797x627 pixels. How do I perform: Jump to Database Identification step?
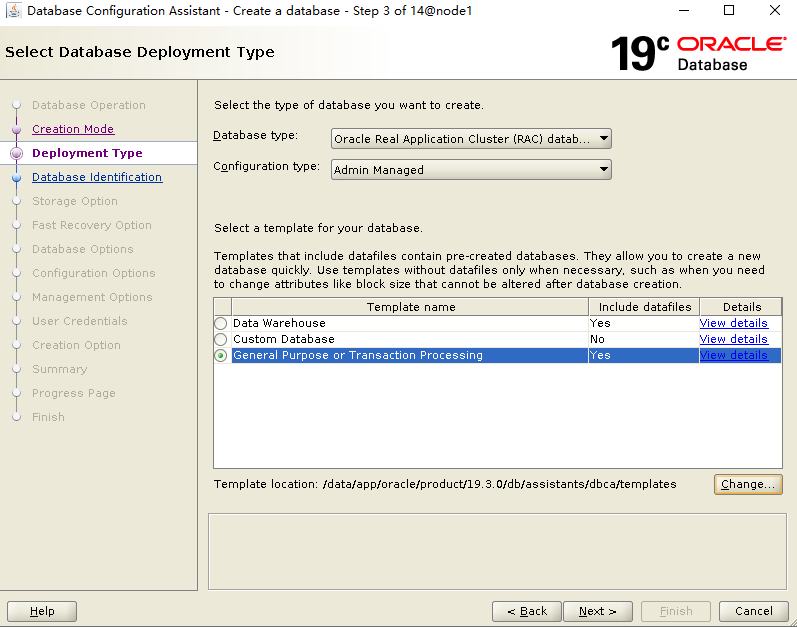(97, 177)
